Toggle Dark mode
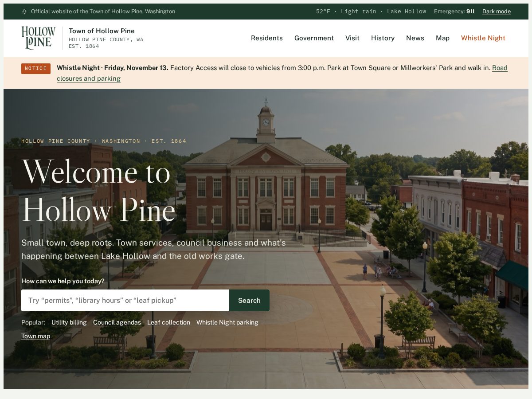The image size is (532, 399). coord(496,12)
